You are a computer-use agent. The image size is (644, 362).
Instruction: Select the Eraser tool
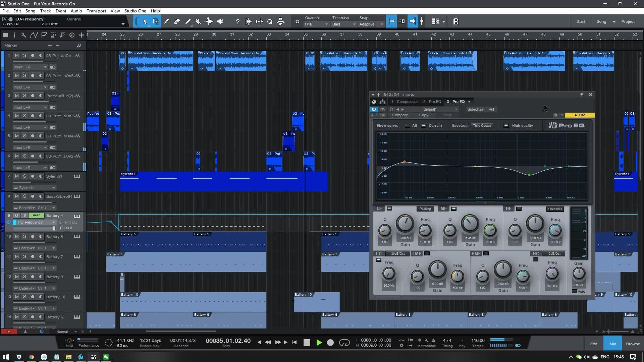[x=177, y=21]
